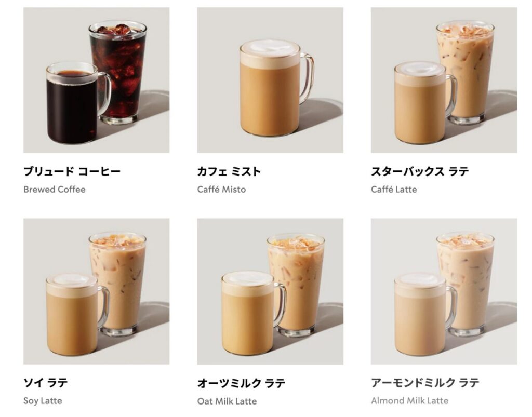This screenshot has height=417, width=532.
Task: Click the スターバックス ラテ title
Action: pos(420,171)
